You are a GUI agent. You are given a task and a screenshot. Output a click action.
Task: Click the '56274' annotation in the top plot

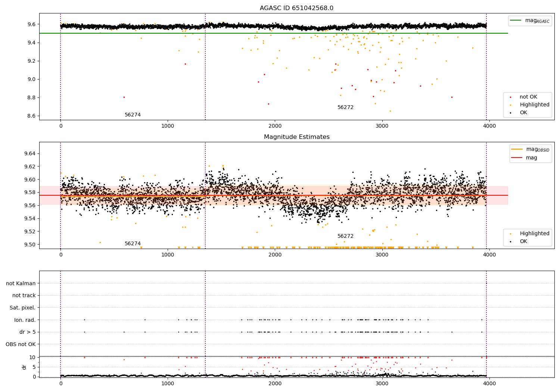pyautogui.click(x=133, y=115)
